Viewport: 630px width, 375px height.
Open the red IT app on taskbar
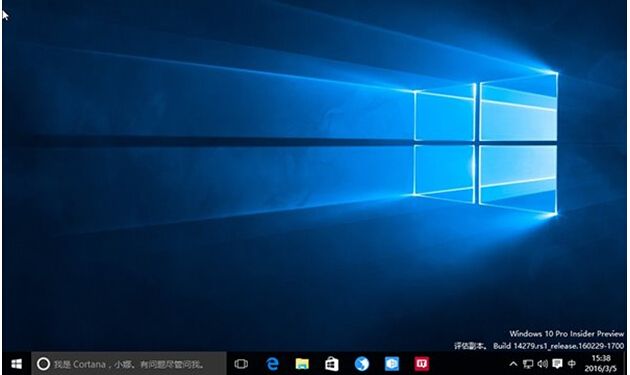click(421, 364)
